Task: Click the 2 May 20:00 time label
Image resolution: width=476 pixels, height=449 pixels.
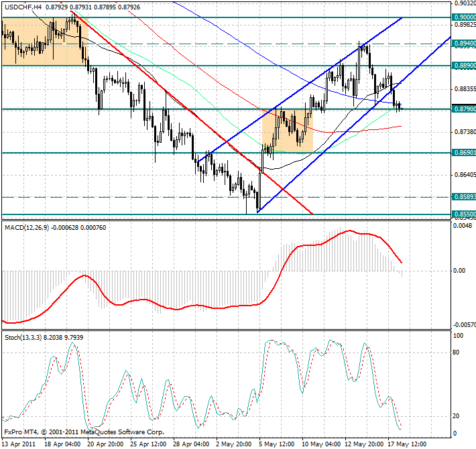Action: point(234,444)
